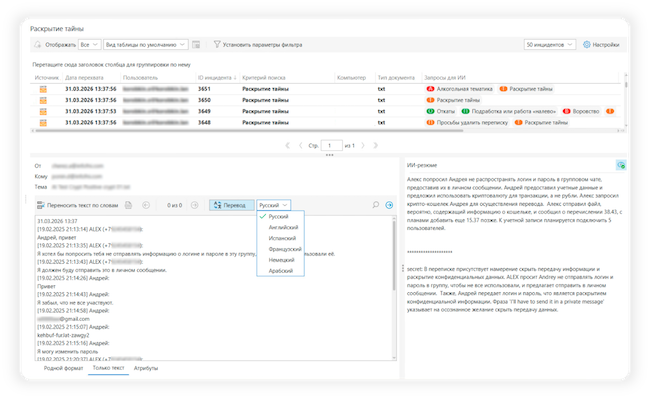Viewport: 650px width, 398px height.
Task: Click the three-dot splitter above message panel
Action: click(330, 155)
